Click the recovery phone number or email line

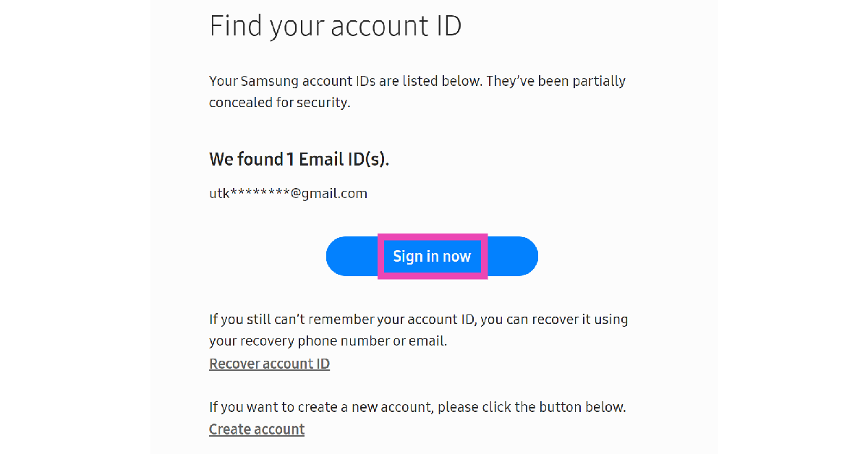328,340
